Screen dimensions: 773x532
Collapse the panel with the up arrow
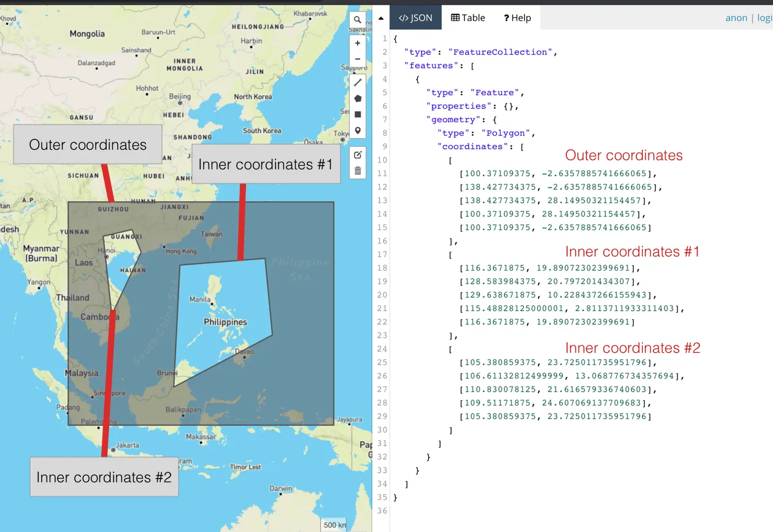click(381, 18)
